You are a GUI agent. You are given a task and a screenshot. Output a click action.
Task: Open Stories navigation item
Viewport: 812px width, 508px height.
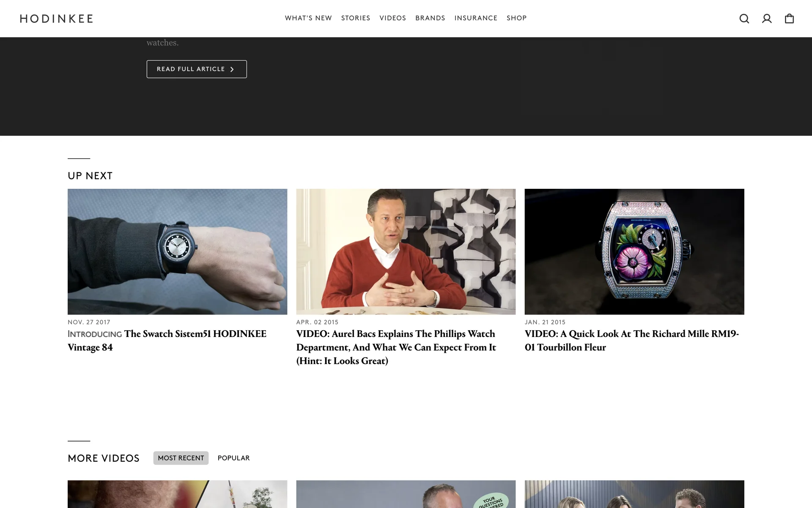point(356,18)
